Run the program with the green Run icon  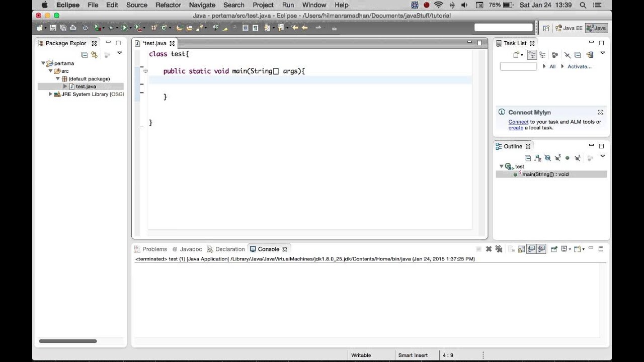(x=124, y=28)
